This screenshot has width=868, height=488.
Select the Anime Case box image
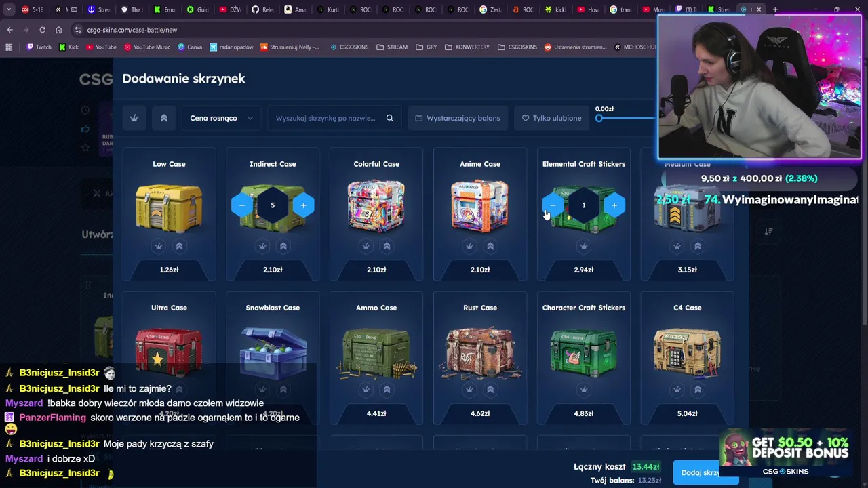pyautogui.click(x=480, y=207)
